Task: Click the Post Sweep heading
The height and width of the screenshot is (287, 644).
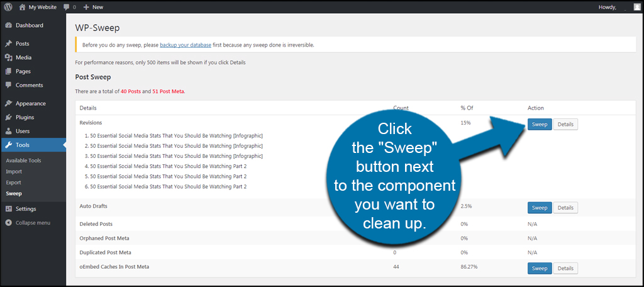Action: pos(93,77)
